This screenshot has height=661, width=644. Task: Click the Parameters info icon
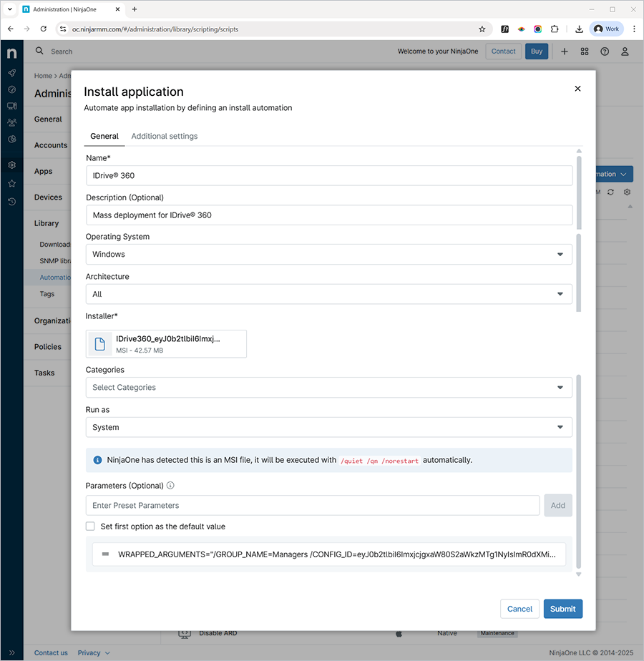pos(170,485)
